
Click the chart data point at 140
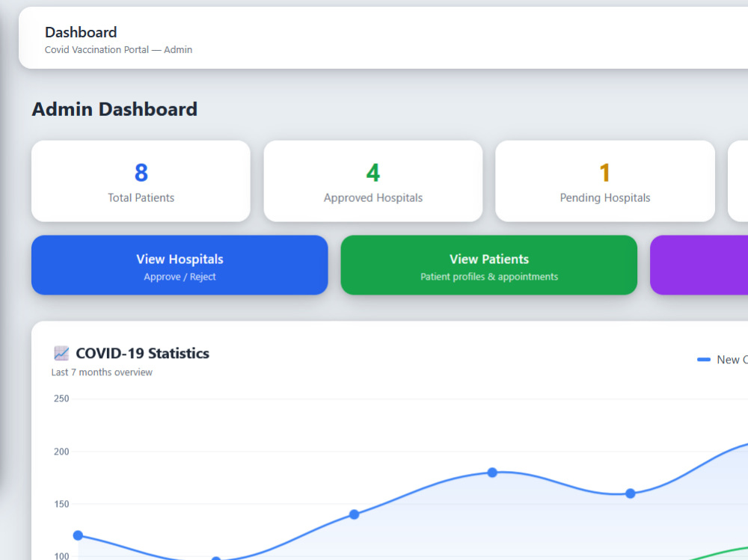tap(354, 514)
